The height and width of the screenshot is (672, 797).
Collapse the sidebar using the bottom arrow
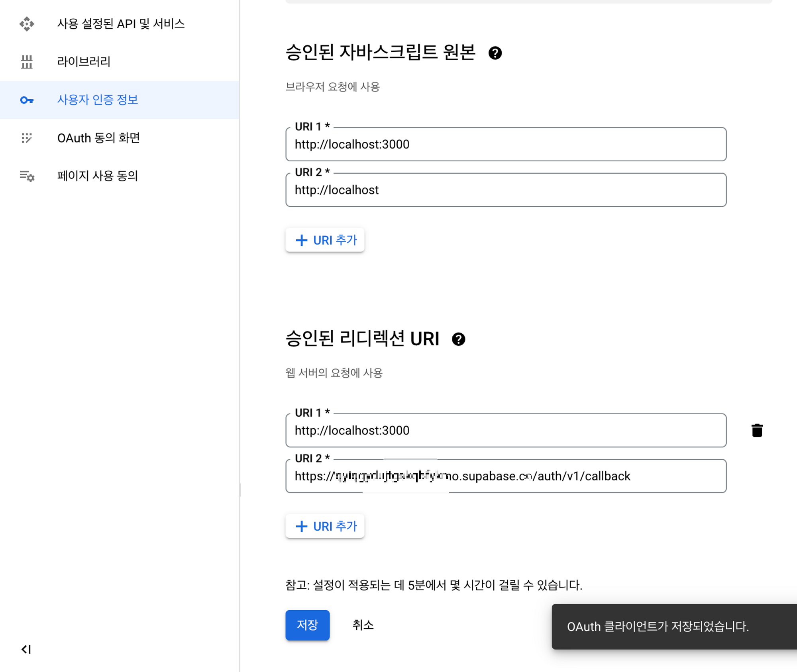pyautogui.click(x=26, y=649)
